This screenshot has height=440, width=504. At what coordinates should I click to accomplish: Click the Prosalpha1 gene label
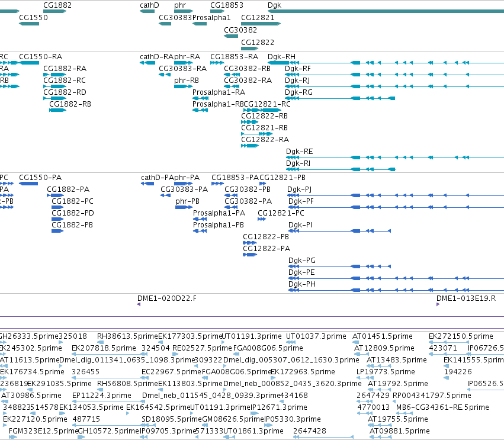(211, 17)
